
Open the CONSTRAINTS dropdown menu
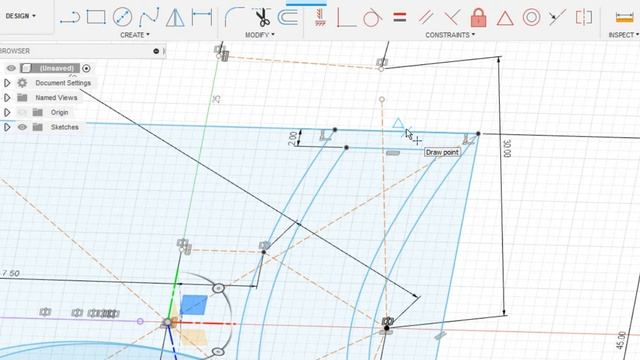[x=450, y=35]
